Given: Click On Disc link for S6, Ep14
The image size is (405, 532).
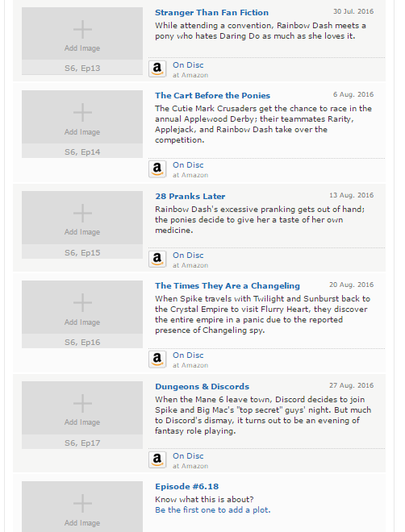Looking at the screenshot, I should (x=188, y=165).
